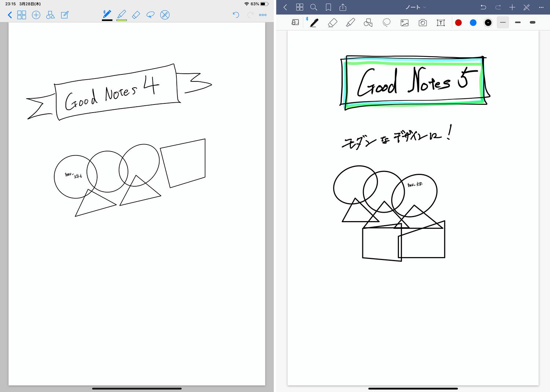
Task: Insert an image with the picture icon
Action: tap(404, 23)
